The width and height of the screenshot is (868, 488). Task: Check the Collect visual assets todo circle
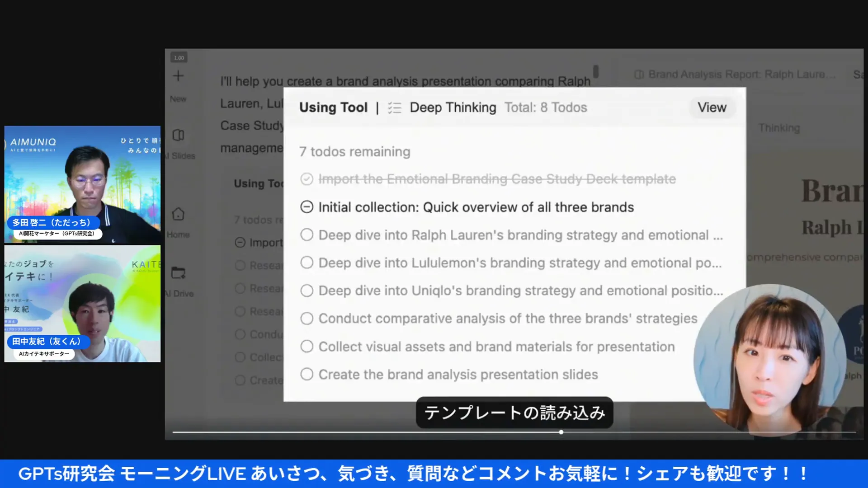(x=307, y=347)
